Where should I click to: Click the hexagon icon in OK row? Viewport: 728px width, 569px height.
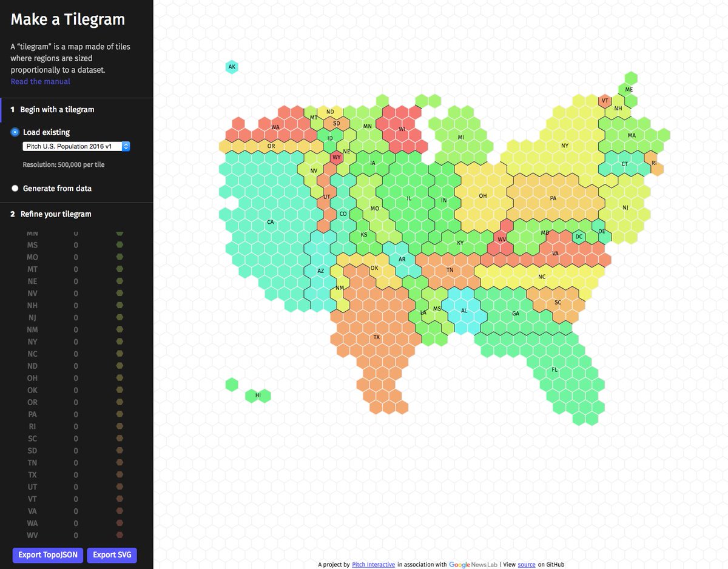point(120,390)
